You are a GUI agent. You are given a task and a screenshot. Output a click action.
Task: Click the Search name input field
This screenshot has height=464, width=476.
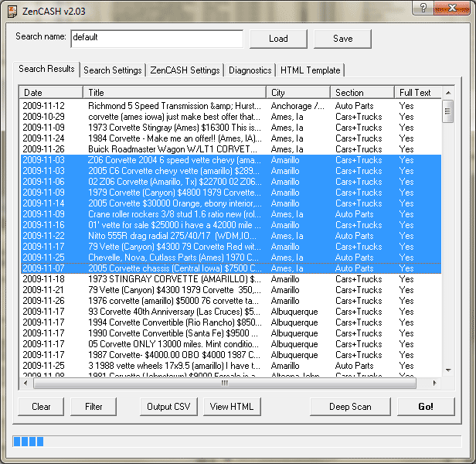tap(156, 38)
